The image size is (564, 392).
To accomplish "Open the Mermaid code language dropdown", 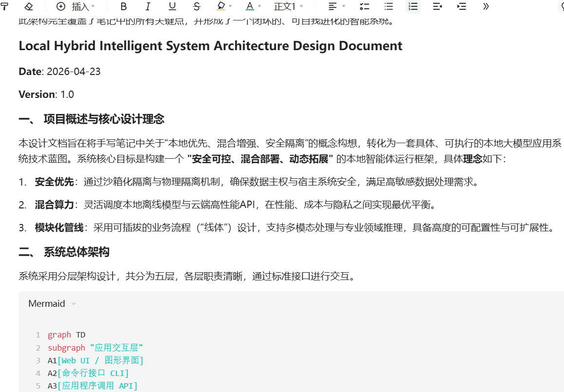I will (52, 303).
